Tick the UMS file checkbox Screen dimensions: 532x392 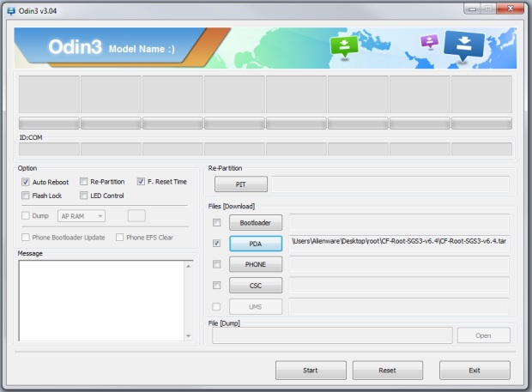pos(216,306)
